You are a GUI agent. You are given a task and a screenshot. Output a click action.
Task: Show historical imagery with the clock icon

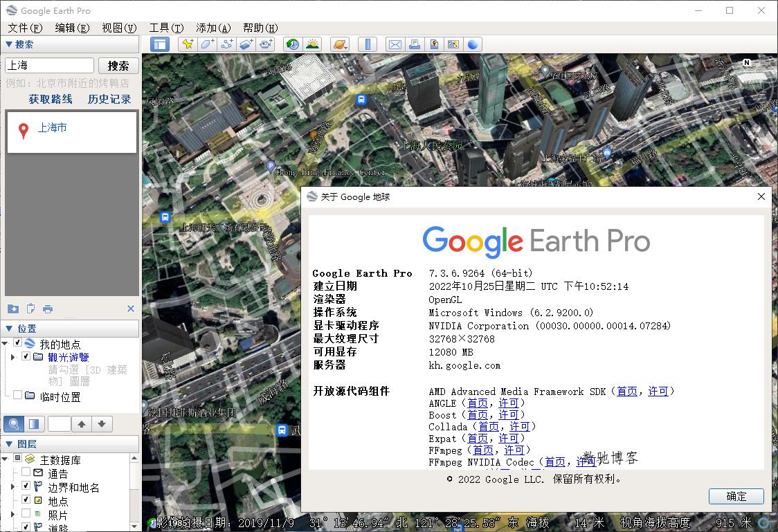293,45
